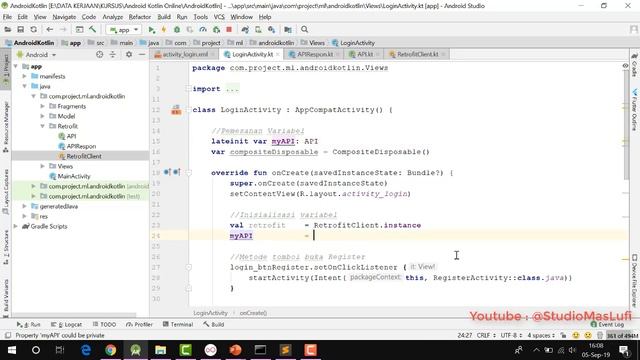Fold the onCreate function via gutter toggle
The height and width of the screenshot is (360, 640).
188,173
